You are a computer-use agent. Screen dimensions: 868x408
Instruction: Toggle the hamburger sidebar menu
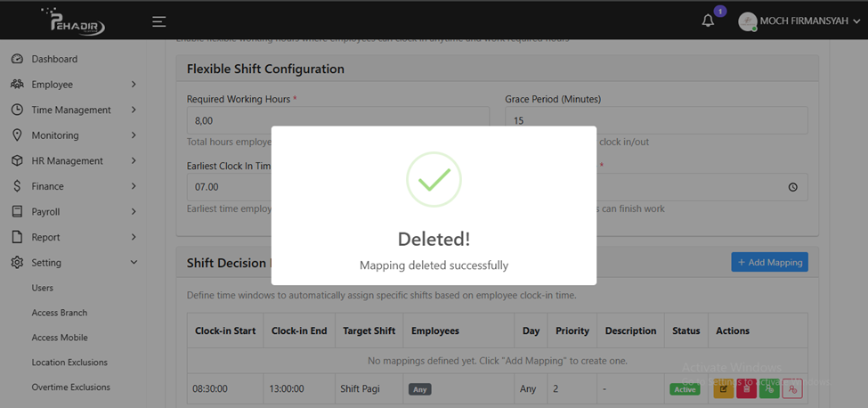click(158, 21)
